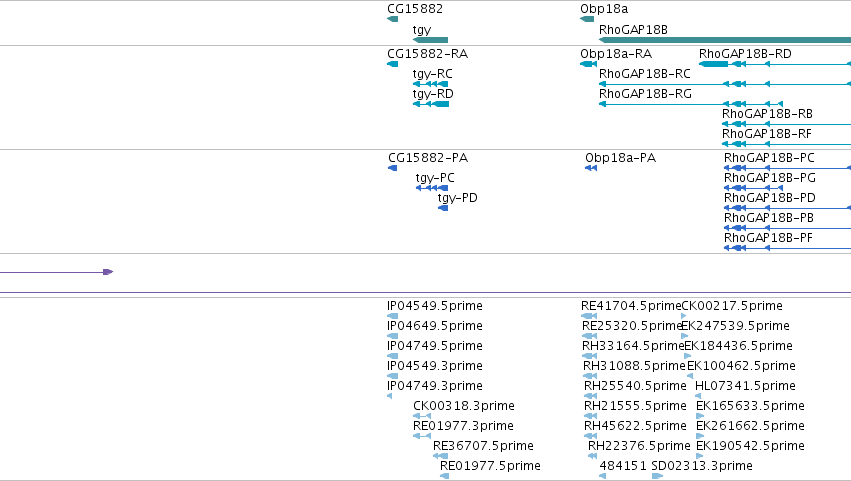Select the RhoGAP18B-RG transcript
This screenshot has width=851, height=481.
pos(691,104)
